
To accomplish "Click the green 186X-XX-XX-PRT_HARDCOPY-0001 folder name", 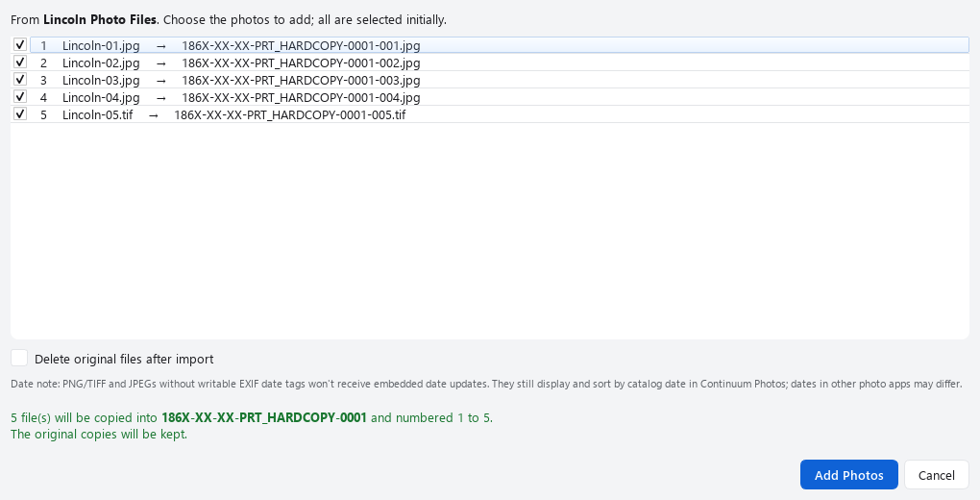I will tap(264, 417).
